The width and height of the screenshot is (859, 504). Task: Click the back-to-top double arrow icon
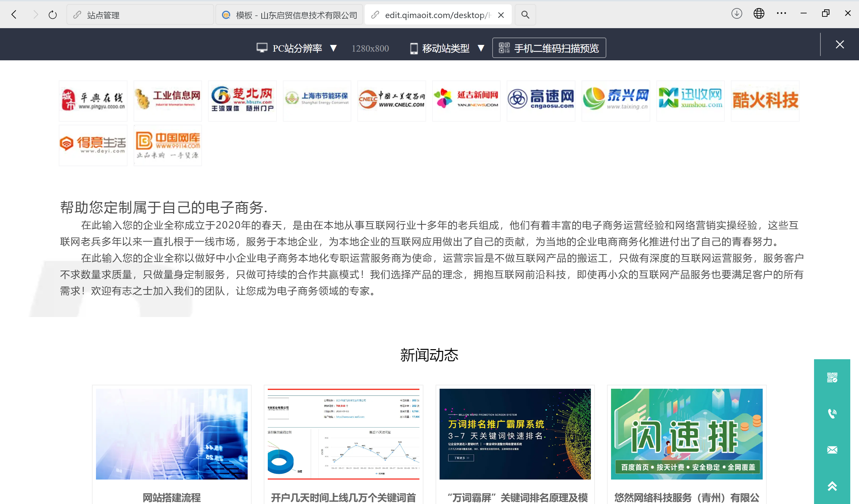tap(832, 486)
